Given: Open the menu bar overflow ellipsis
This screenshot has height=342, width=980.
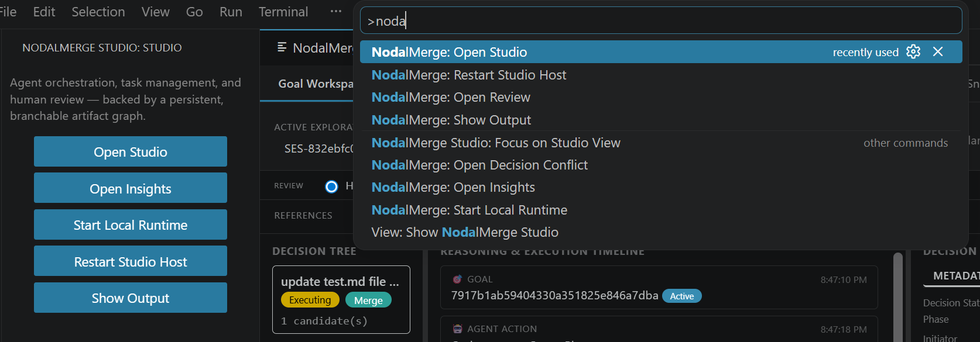Looking at the screenshot, I should click(336, 12).
